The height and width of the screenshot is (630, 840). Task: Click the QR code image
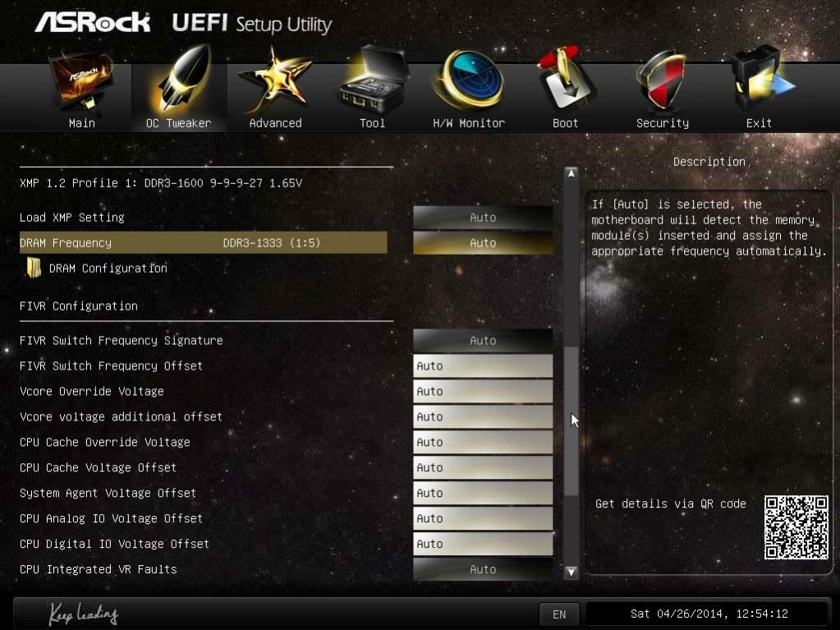796,527
